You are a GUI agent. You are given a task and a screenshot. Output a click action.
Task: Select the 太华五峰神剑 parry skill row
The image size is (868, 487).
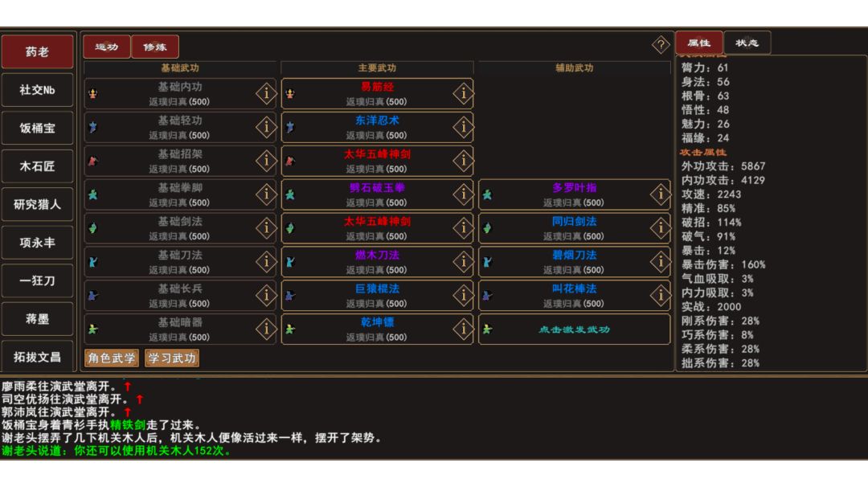(x=377, y=161)
